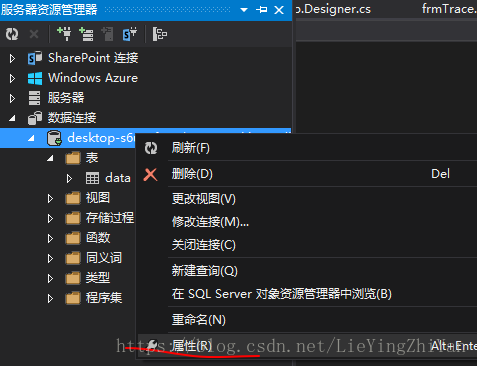Click the Connect to Server toolbar icon

pos(86,34)
